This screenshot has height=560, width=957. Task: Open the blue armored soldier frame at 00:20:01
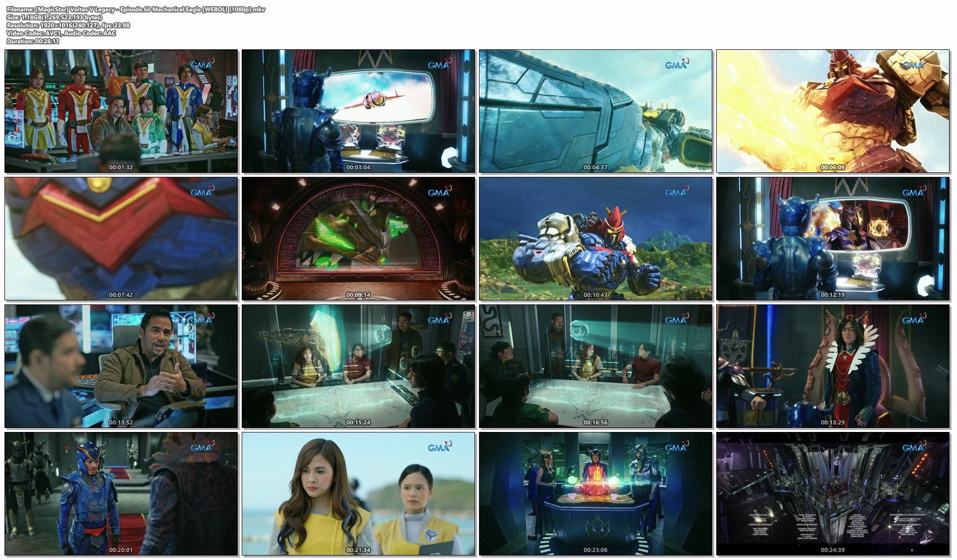click(121, 493)
